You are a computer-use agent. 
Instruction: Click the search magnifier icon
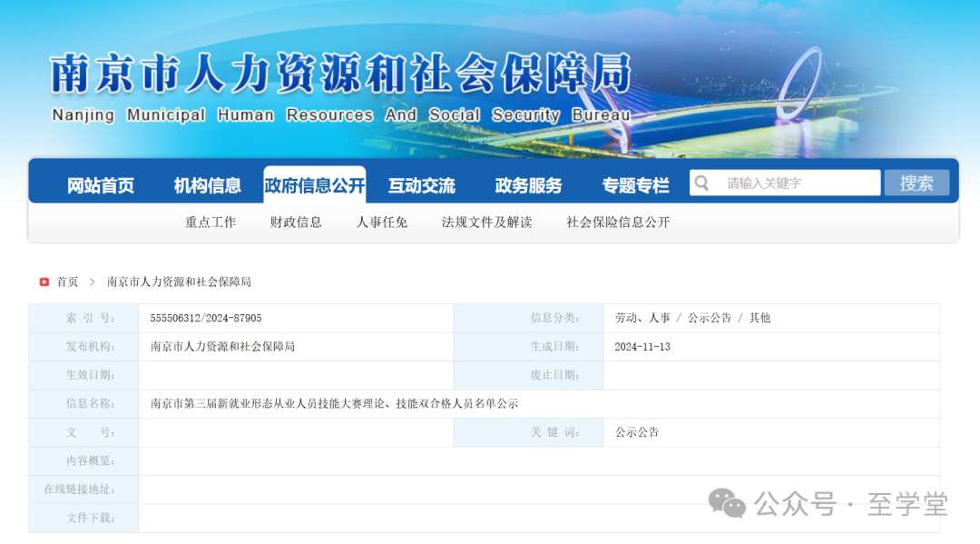coord(701,183)
